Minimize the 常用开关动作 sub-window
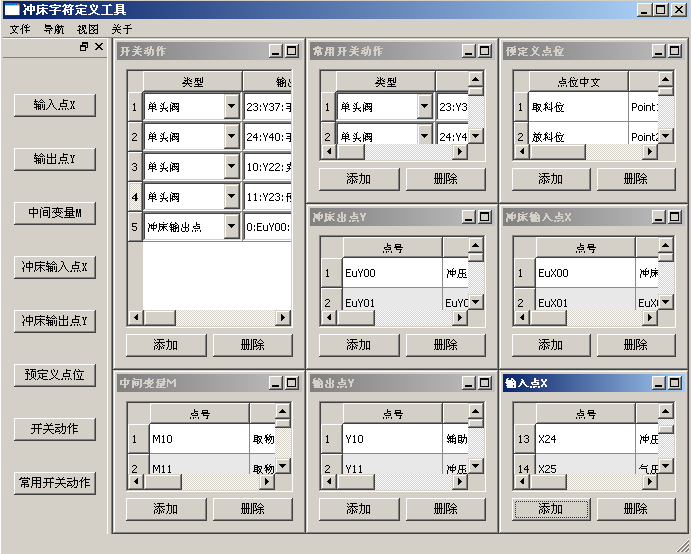 pyautogui.click(x=468, y=51)
